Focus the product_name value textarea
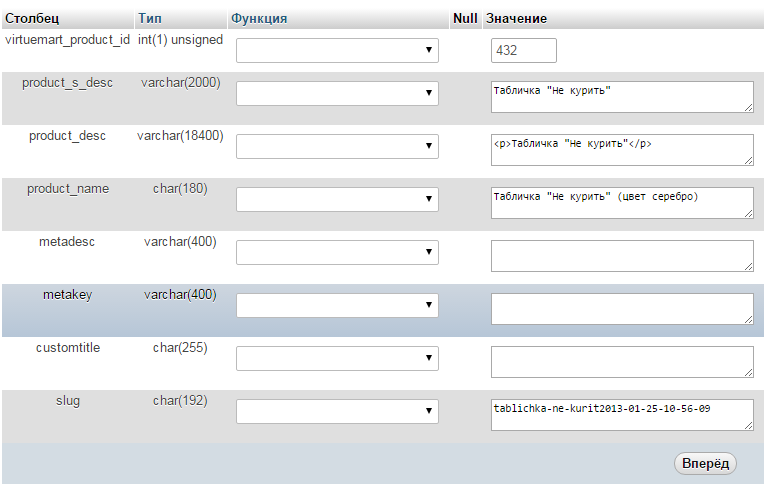 point(622,202)
